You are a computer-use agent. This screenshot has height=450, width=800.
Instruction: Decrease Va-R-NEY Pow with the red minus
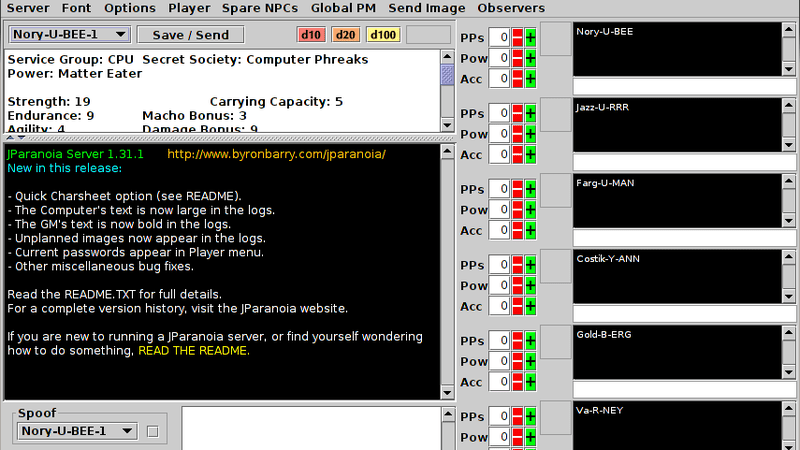tap(517, 437)
